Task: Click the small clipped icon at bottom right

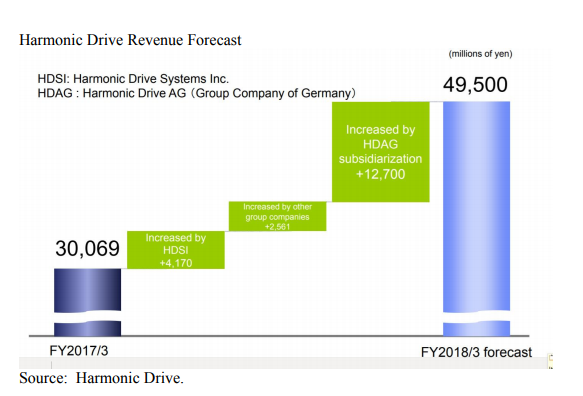Action: click(550, 361)
